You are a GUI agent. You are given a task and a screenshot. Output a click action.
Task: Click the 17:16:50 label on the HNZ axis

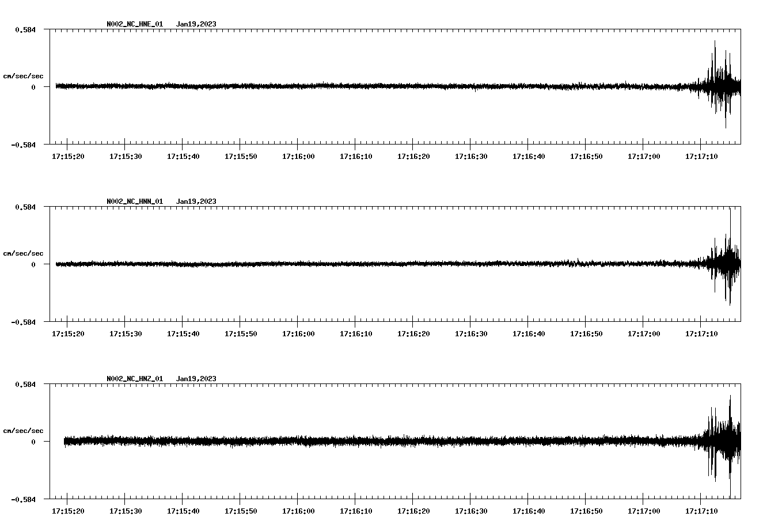point(586,510)
